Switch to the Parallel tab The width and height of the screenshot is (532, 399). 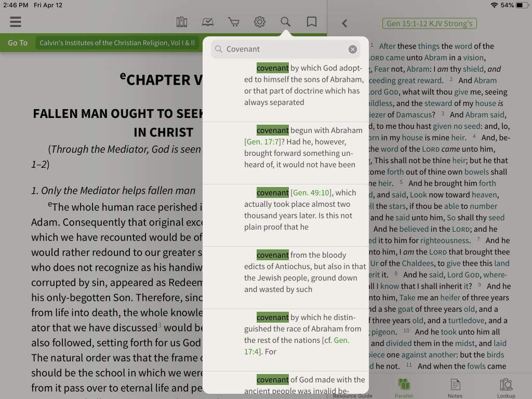404,389
